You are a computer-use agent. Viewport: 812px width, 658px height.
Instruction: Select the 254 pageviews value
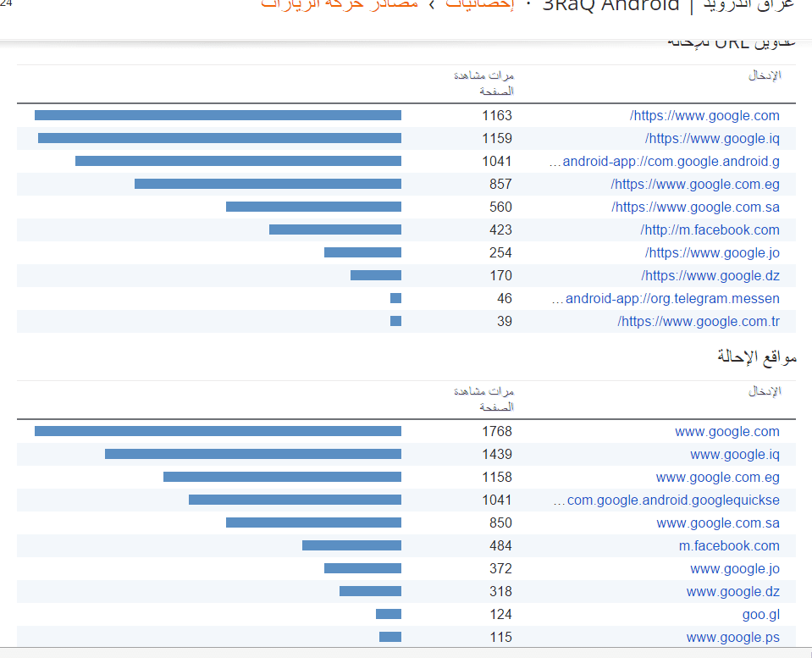pyautogui.click(x=500, y=252)
